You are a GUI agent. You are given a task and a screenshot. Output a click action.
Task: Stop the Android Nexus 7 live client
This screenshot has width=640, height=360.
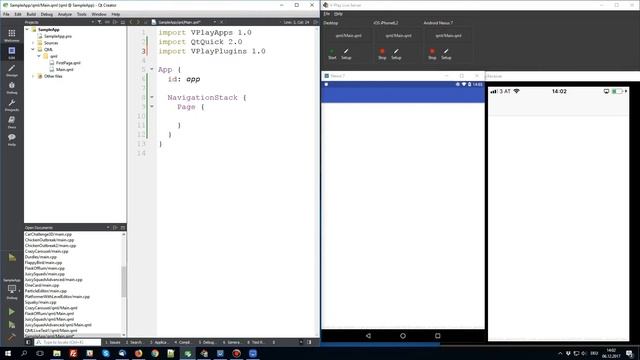[432, 54]
